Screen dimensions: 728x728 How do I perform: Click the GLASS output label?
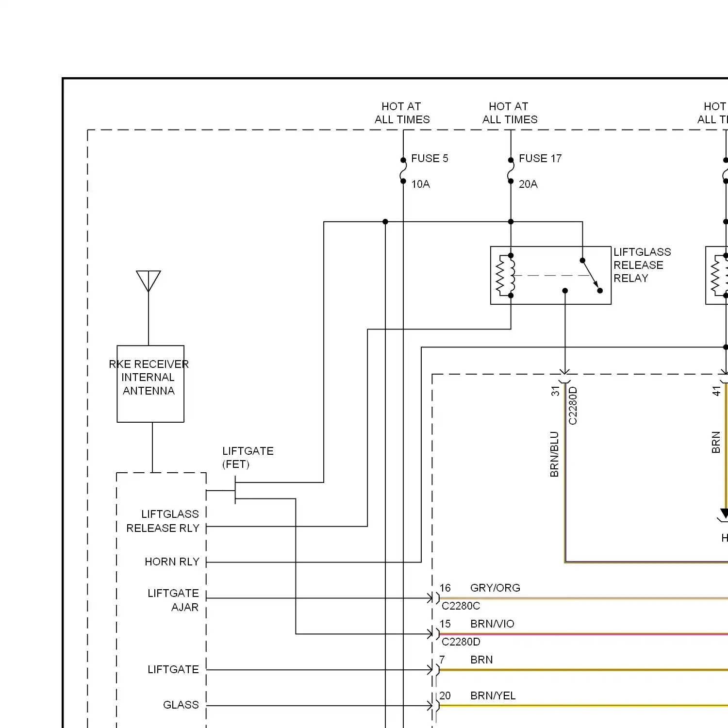[181, 705]
